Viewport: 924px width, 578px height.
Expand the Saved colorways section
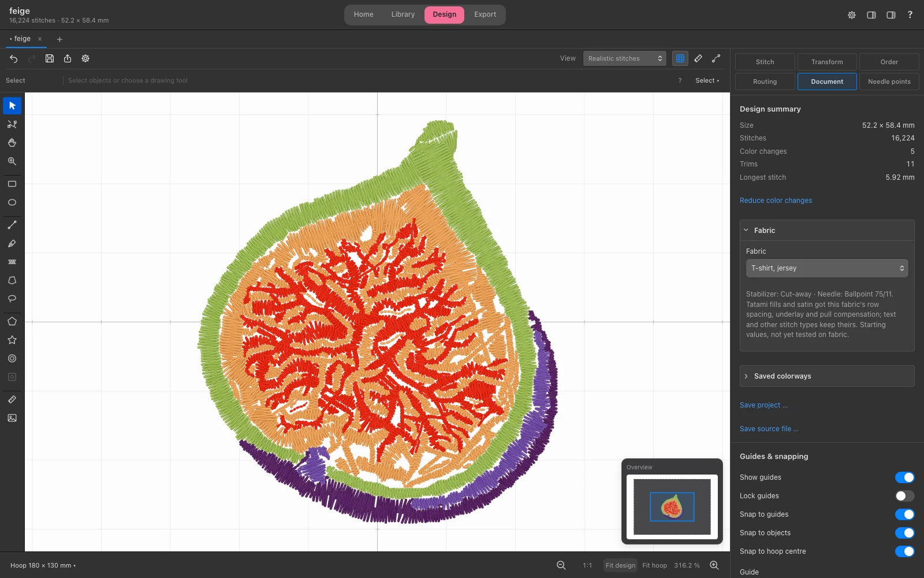[x=827, y=376]
